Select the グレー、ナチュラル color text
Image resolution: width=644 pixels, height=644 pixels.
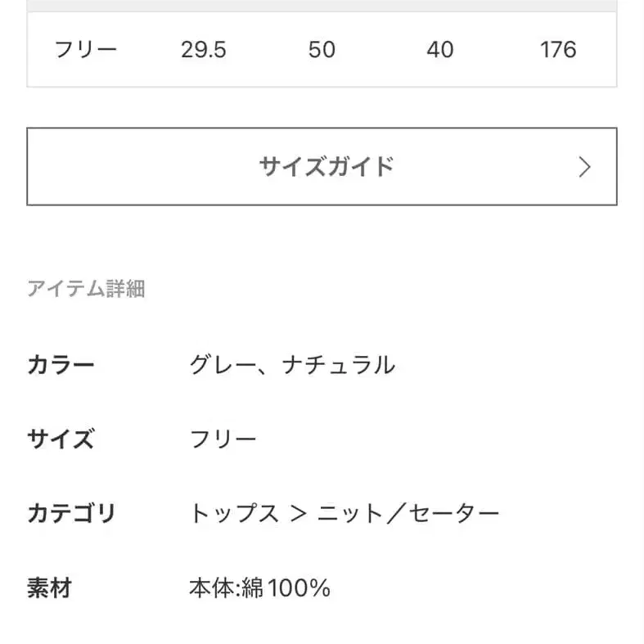(x=291, y=365)
